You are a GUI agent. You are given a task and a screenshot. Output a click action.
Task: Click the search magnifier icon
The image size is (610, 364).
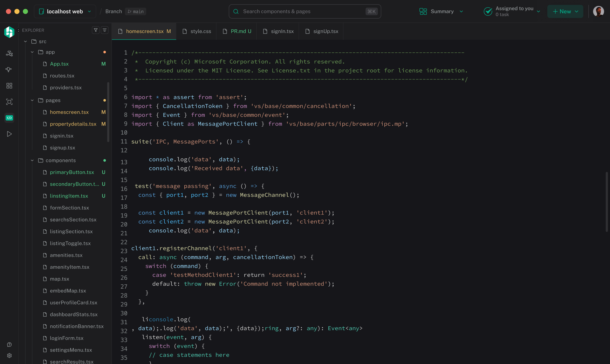[236, 11]
